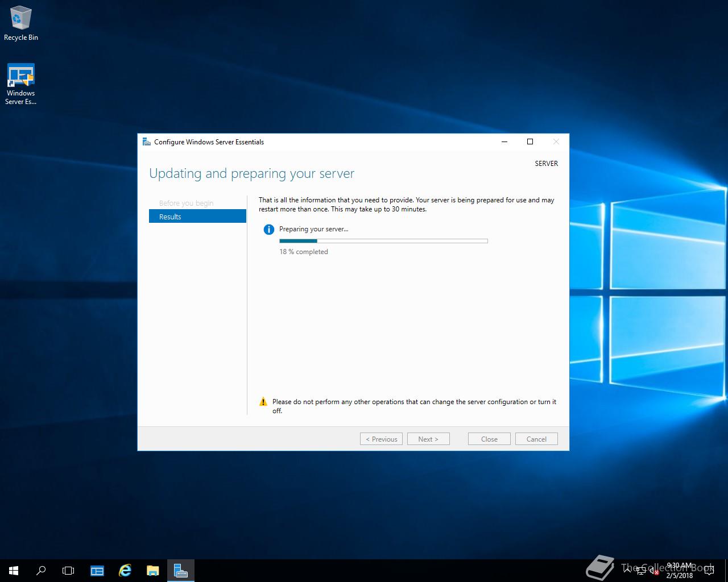The height and width of the screenshot is (582, 728).
Task: Click the network status tray icon
Action: [x=641, y=571]
